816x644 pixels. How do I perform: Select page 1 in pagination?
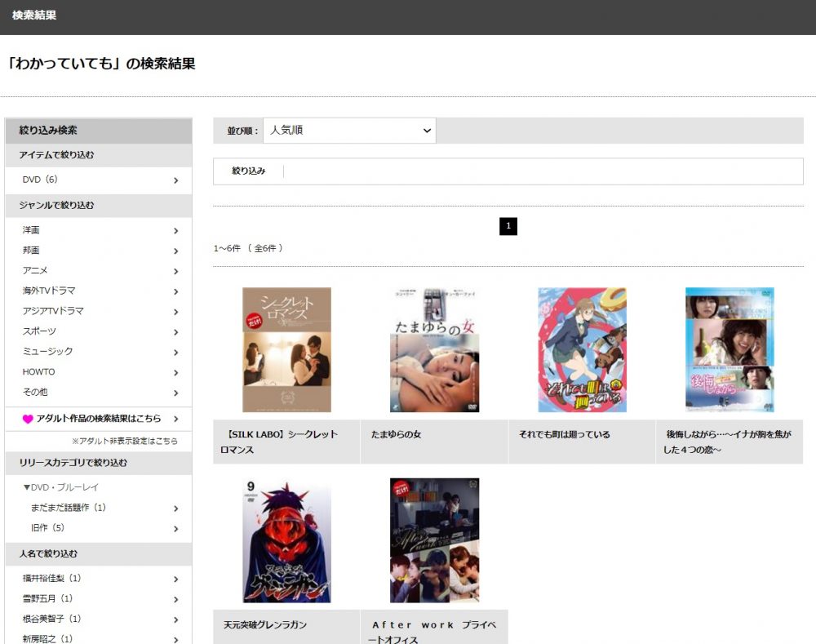click(508, 226)
